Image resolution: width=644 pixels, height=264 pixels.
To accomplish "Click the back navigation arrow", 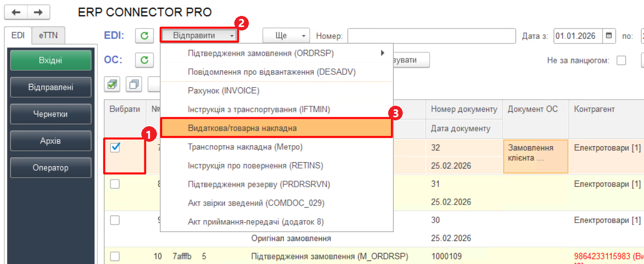I will click(x=15, y=12).
